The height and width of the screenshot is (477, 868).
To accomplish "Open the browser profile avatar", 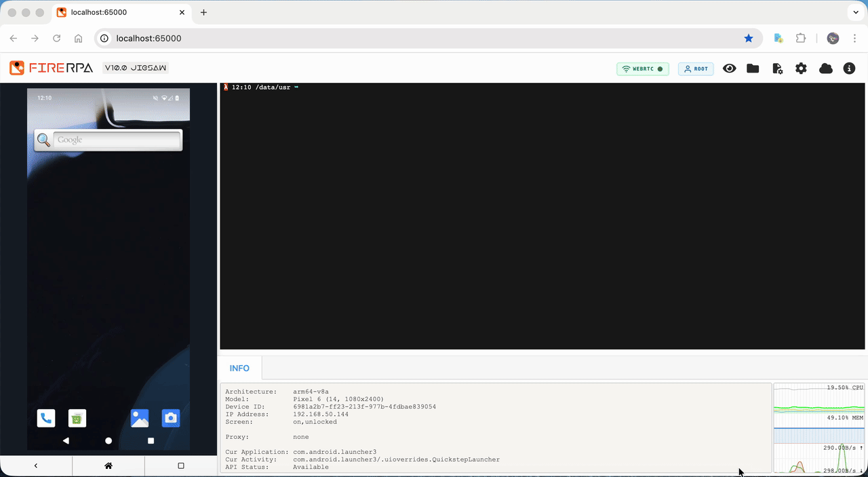I will 833,39.
